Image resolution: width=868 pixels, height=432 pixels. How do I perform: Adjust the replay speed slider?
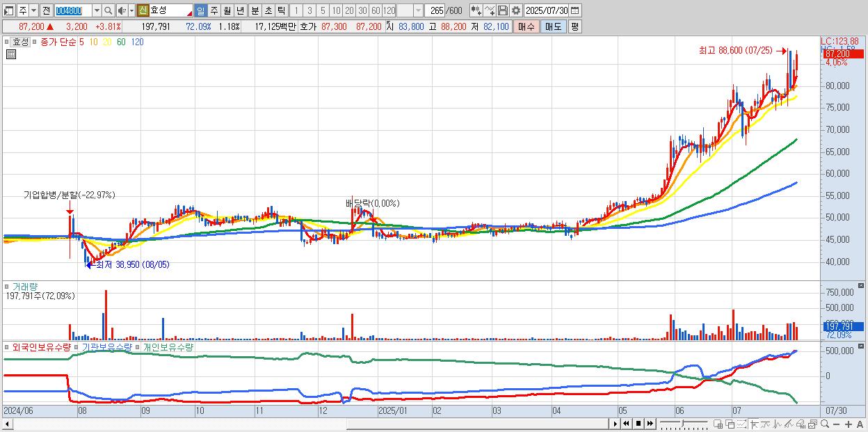[684, 424]
